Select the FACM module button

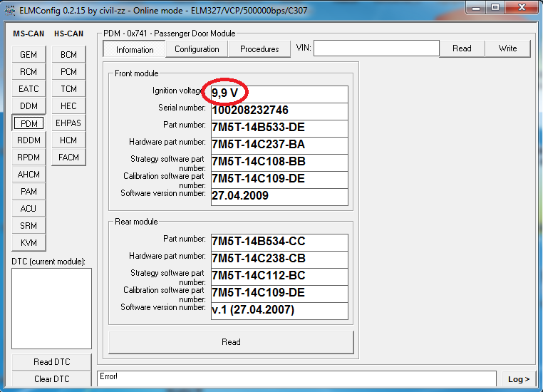pos(68,158)
